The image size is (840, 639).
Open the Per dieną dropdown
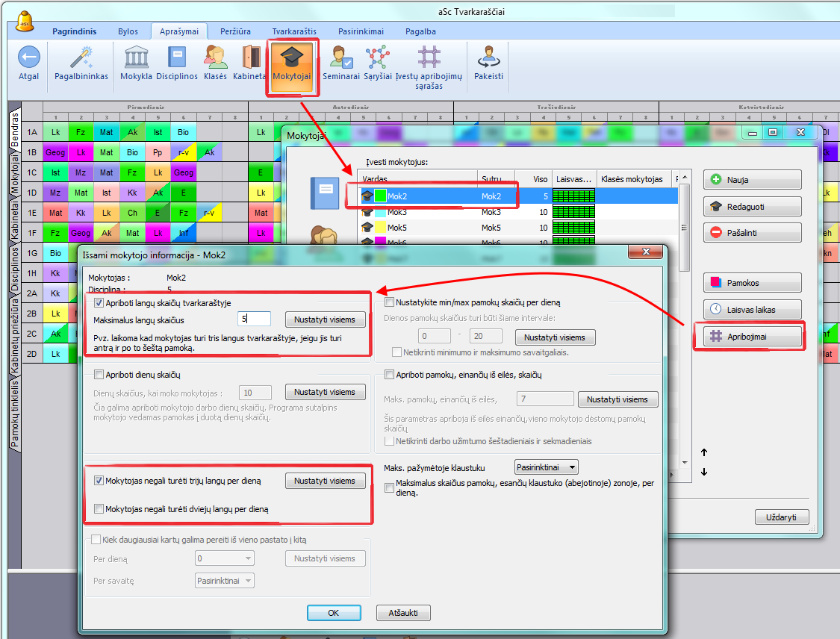click(223, 558)
